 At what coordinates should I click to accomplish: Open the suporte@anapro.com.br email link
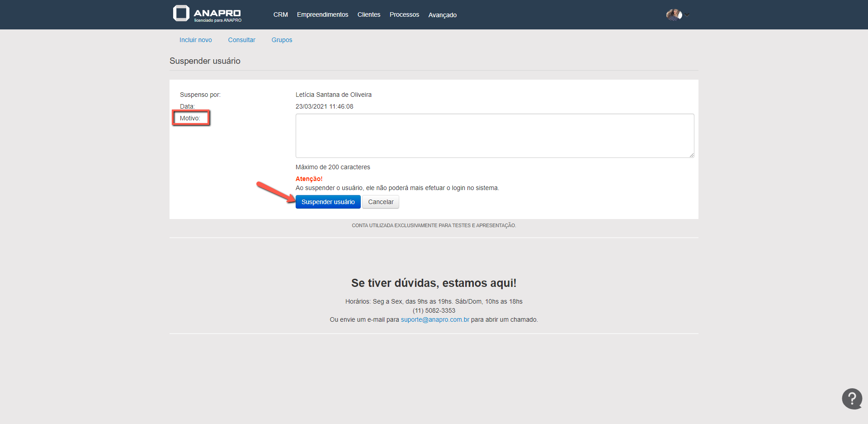pyautogui.click(x=435, y=319)
